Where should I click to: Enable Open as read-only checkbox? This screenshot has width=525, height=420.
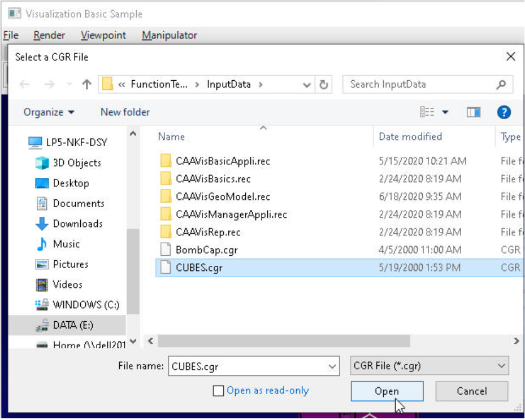pos(218,391)
